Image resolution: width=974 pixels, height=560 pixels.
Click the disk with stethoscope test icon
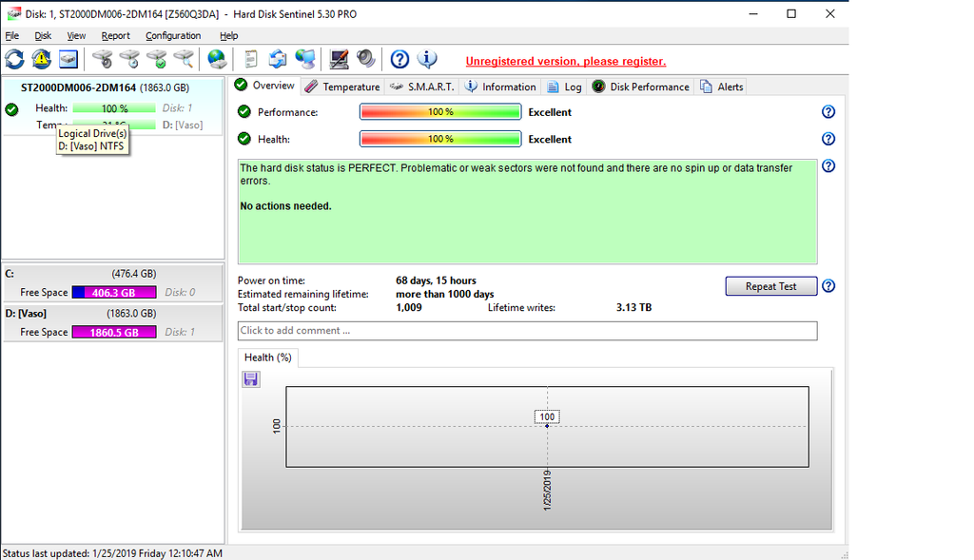(x=103, y=60)
